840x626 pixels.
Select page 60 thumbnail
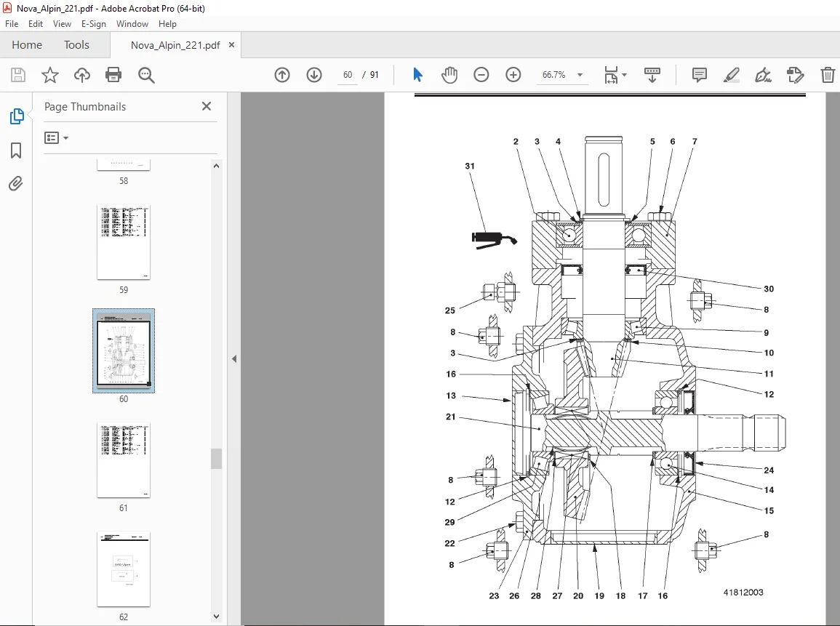coord(123,350)
